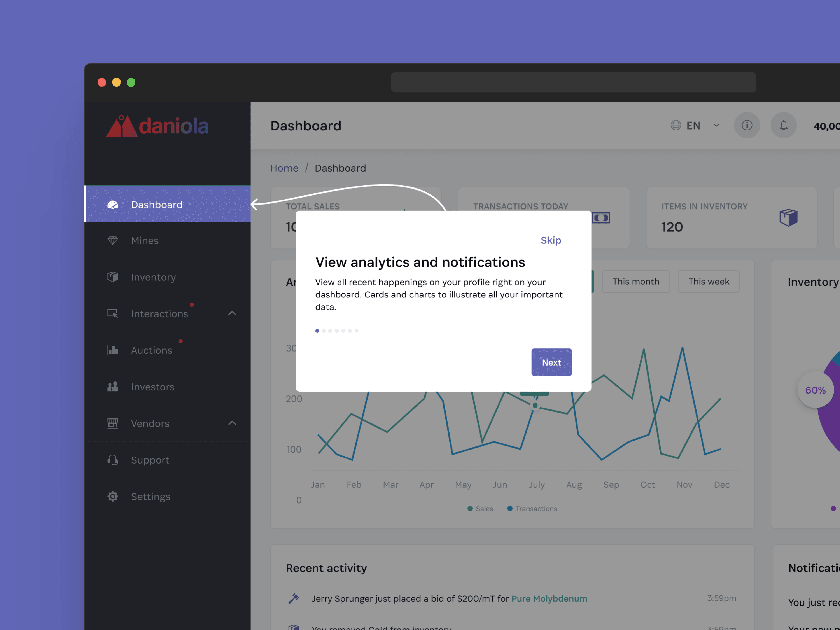Skip the onboarding tour

[x=551, y=240]
